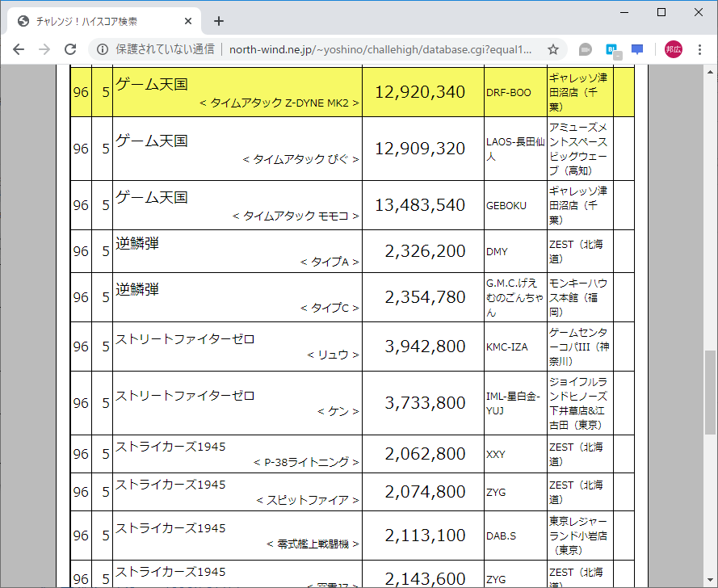Click player name DAB.S
The image size is (718, 588).
501,535
